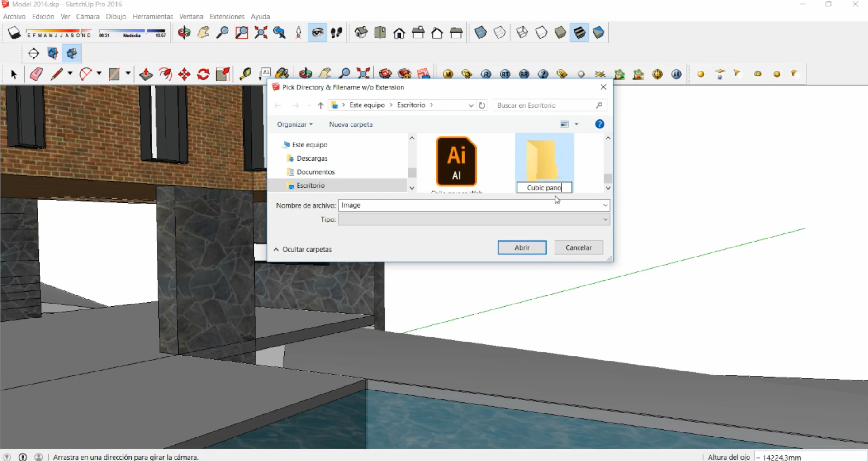The width and height of the screenshot is (868, 461).
Task: Select the arrow Select tool
Action: pos(14,74)
